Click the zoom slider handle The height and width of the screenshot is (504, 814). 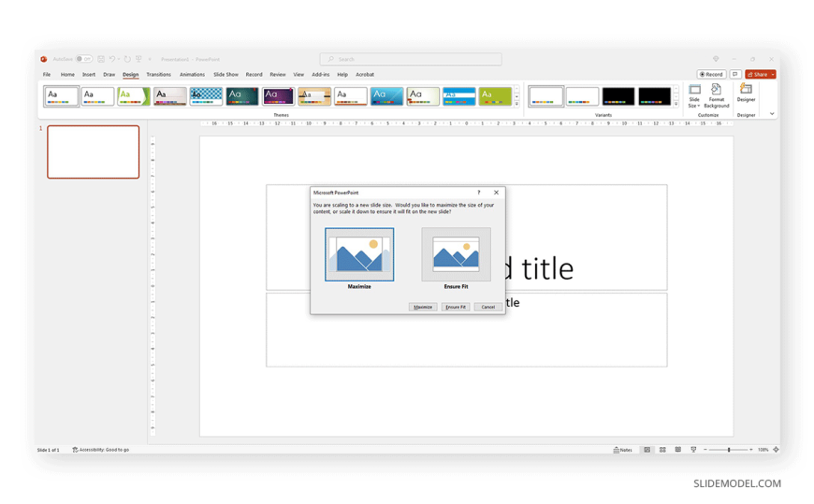tap(729, 450)
